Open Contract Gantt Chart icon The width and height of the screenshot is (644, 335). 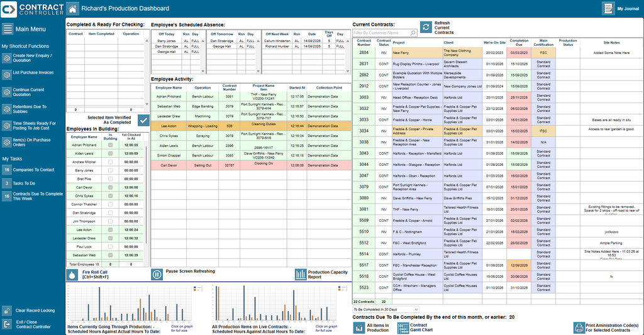[x=403, y=327]
